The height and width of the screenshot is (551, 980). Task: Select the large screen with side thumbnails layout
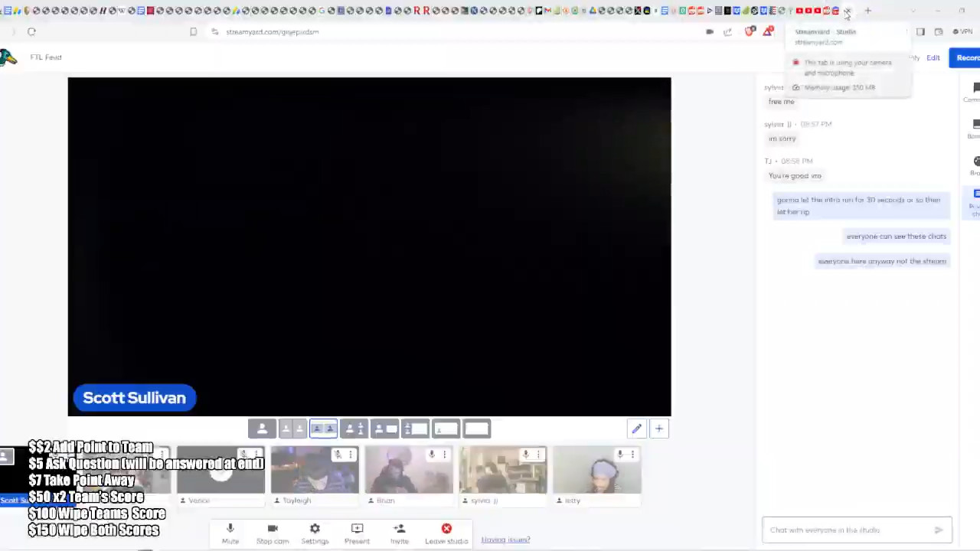tap(415, 429)
